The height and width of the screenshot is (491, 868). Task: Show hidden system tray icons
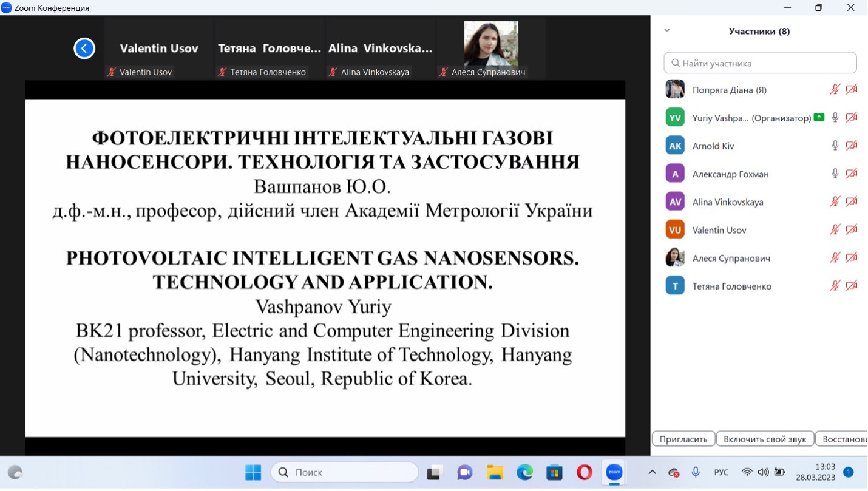pos(652,472)
